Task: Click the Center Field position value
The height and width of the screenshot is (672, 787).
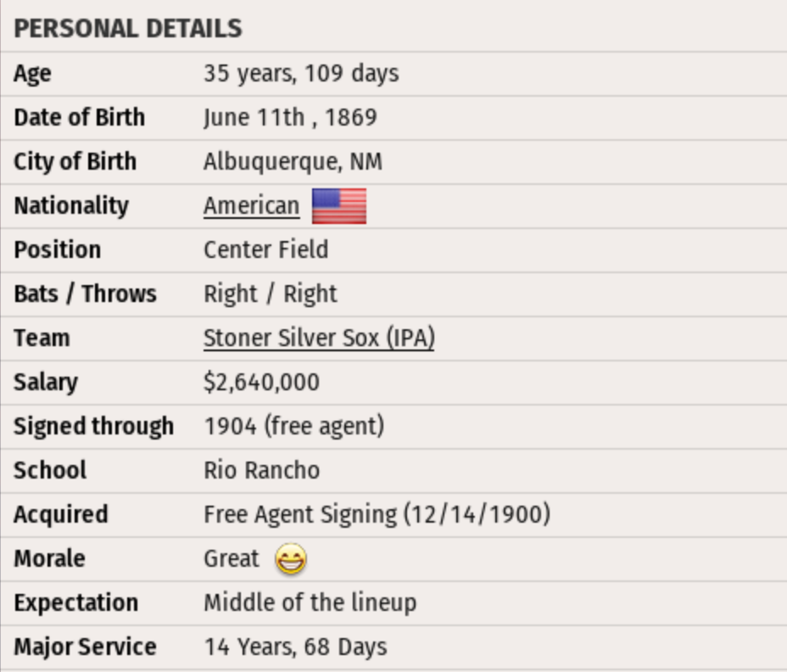Action: click(x=265, y=250)
